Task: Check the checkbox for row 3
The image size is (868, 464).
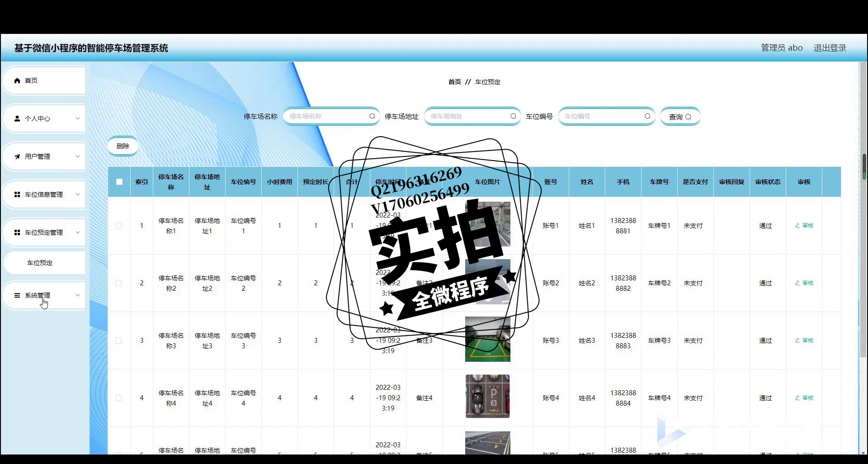Action: tap(118, 341)
